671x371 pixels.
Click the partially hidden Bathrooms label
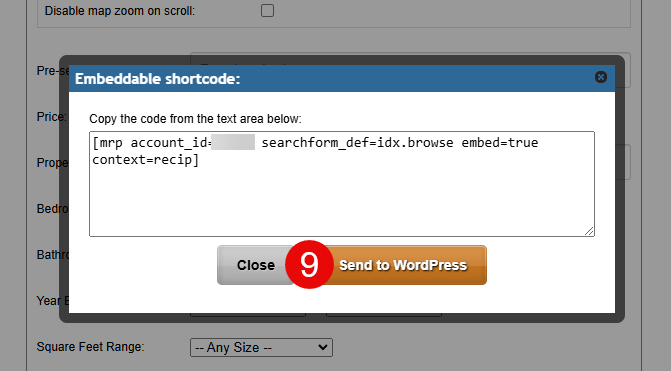(x=52, y=255)
